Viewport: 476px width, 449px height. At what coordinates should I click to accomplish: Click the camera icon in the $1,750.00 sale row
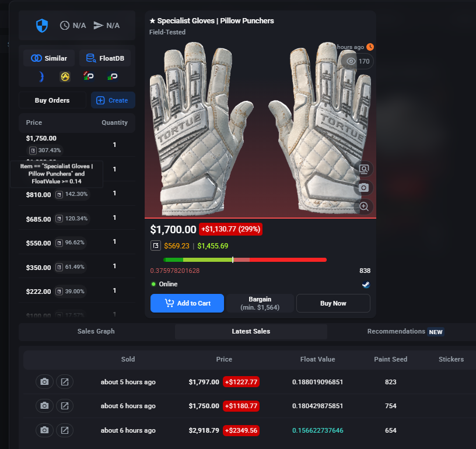[44, 406]
